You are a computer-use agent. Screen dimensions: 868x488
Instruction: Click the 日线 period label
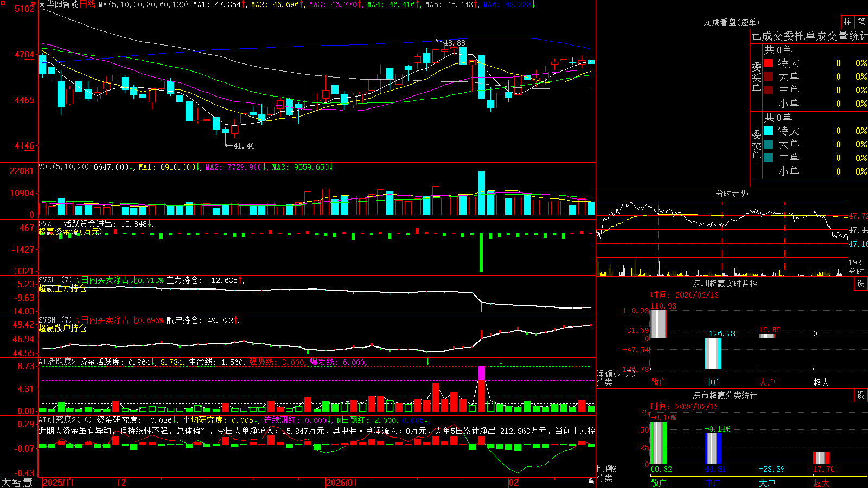tap(87, 4)
